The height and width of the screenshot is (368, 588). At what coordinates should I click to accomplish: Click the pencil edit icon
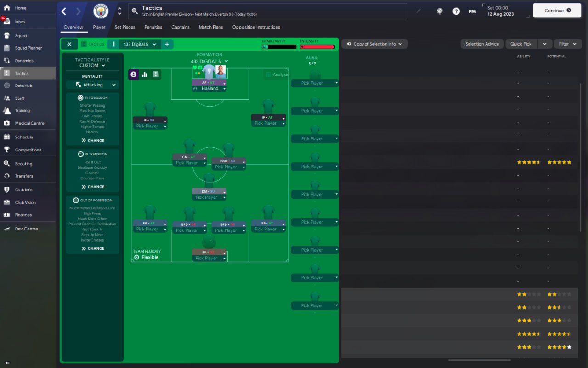(x=418, y=11)
